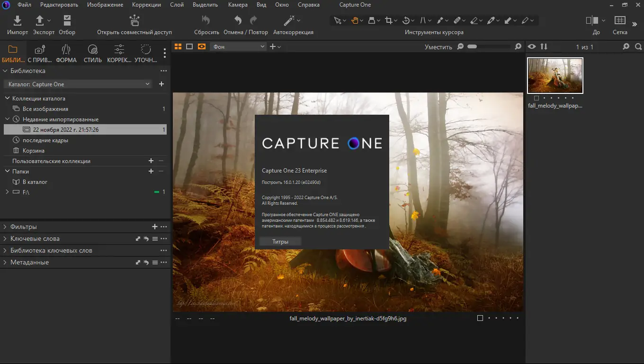This screenshot has width=644, height=364.
Task: Click the Reset (Сбросить) arrow icon
Action: coord(206,20)
